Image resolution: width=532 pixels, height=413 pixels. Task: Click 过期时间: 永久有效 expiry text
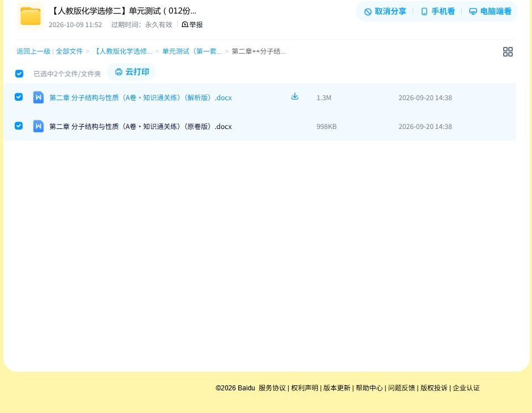pyautogui.click(x=142, y=25)
